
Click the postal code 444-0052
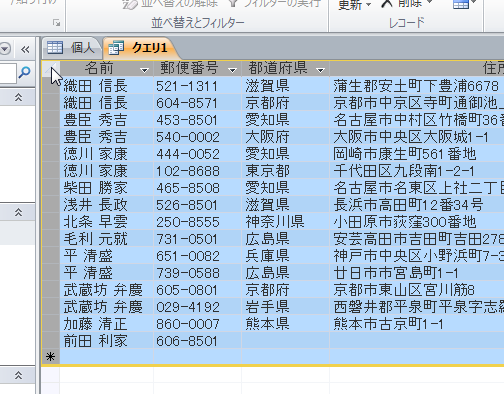pos(198,154)
